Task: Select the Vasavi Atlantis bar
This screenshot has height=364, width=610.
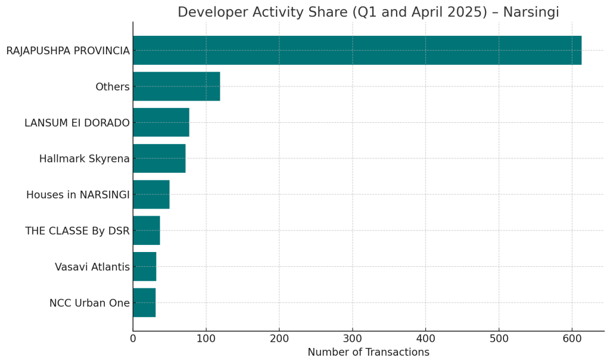Action: pos(145,266)
